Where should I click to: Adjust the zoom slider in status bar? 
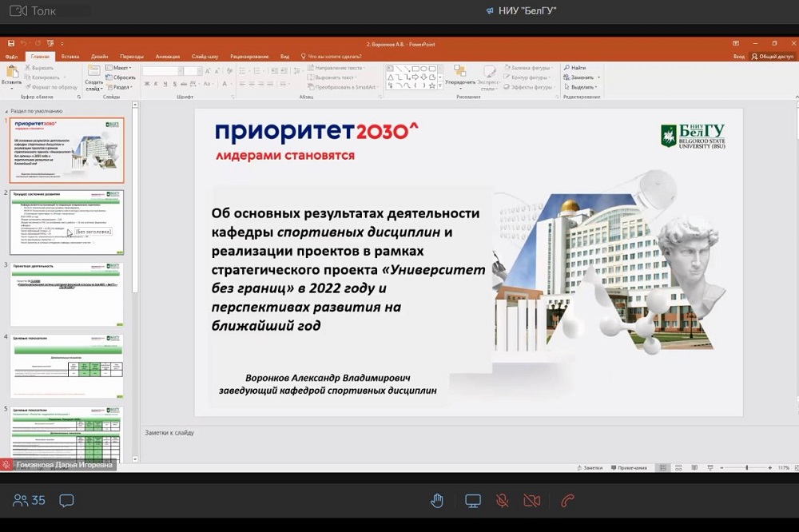pos(747,467)
